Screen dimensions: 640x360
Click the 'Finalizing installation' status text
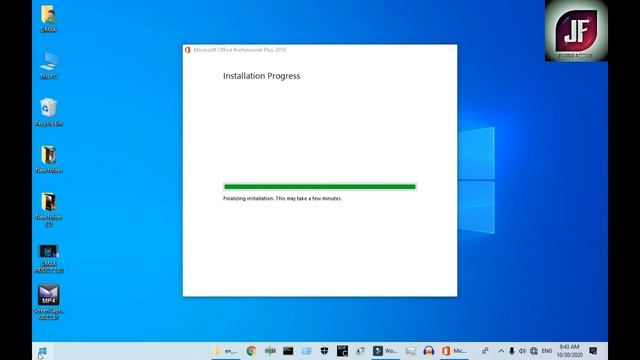[282, 198]
